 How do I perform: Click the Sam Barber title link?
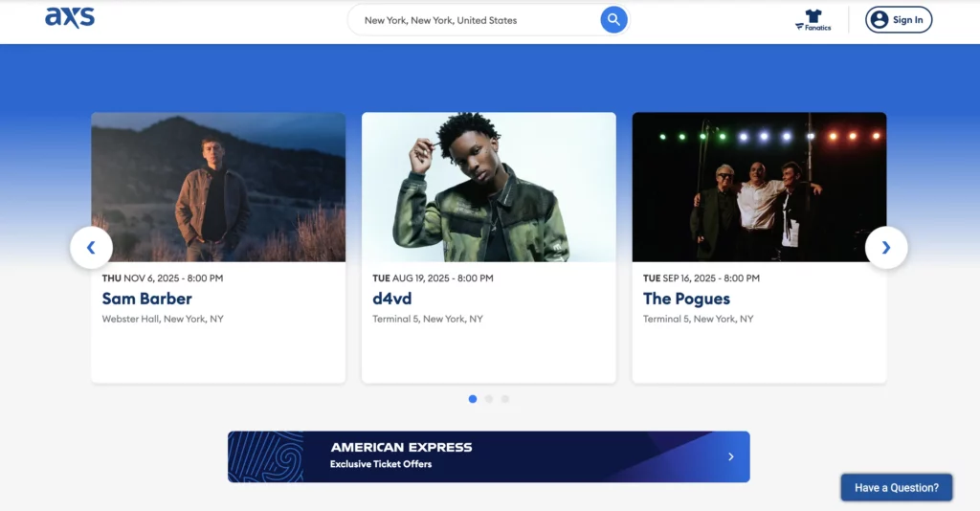click(x=146, y=299)
